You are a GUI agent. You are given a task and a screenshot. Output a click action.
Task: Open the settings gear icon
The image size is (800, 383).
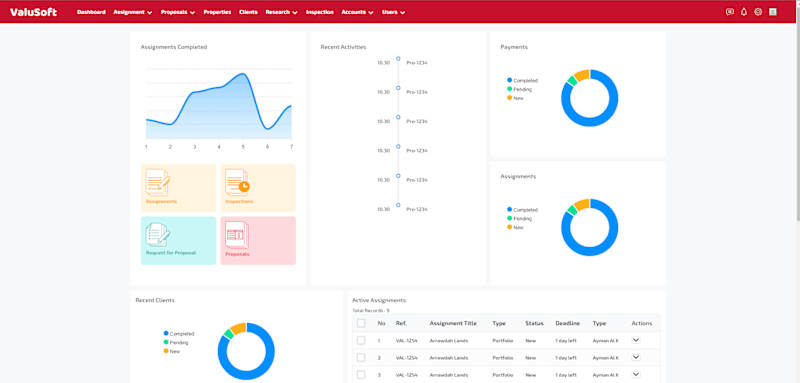[x=758, y=12]
